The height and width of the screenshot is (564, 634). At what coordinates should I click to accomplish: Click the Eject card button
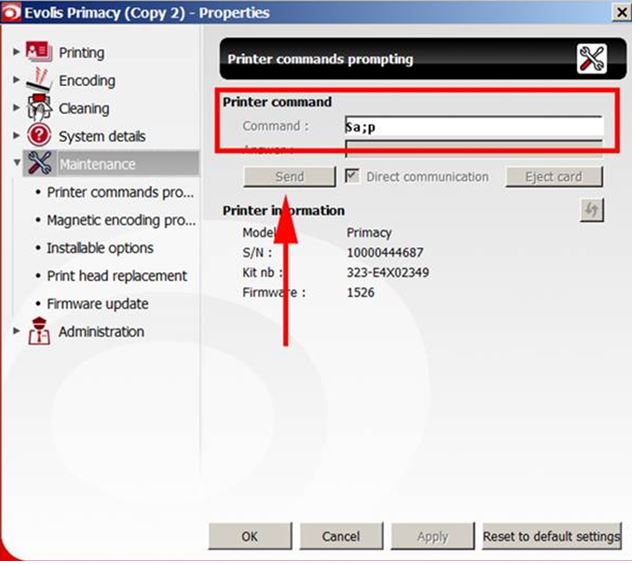click(553, 177)
